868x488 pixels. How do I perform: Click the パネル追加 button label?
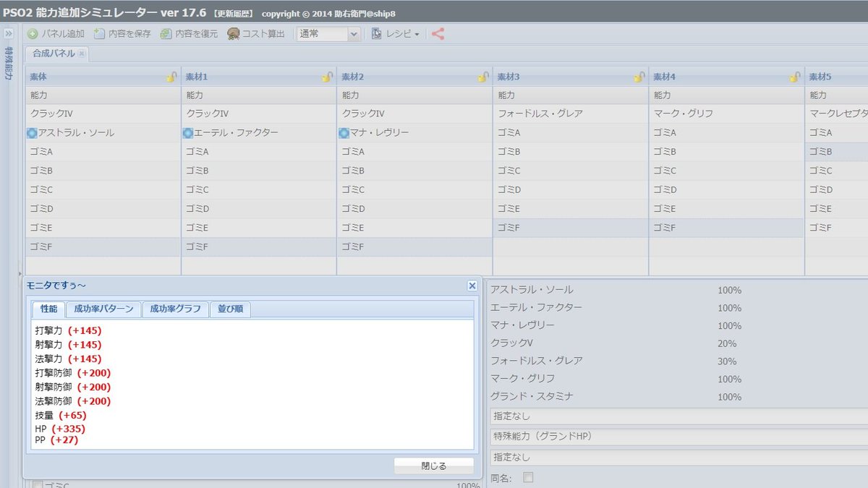tap(63, 34)
